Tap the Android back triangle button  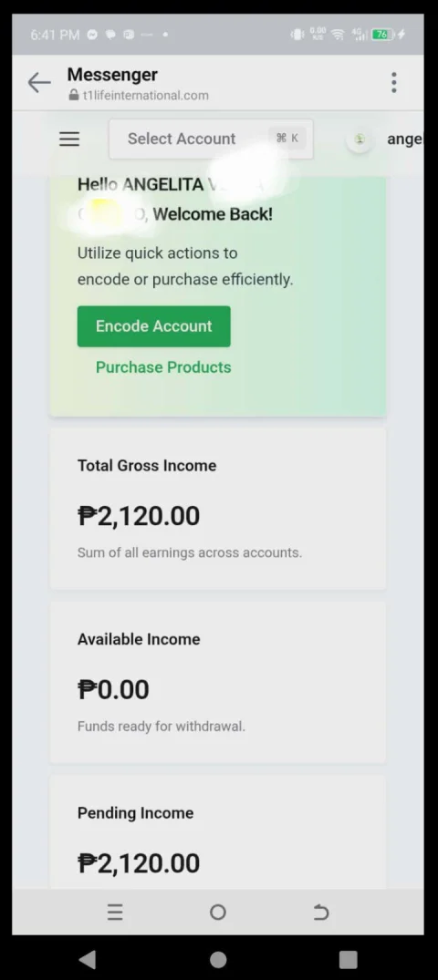88,959
